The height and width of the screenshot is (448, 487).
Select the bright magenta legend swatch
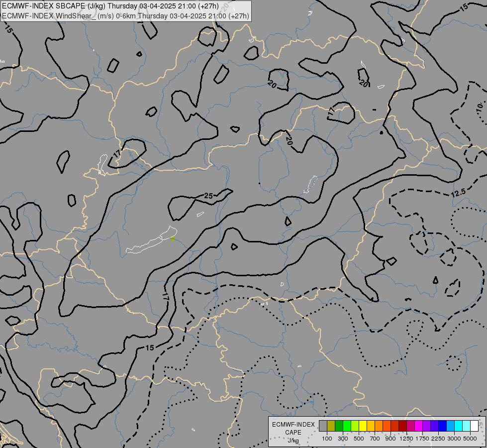(x=419, y=426)
